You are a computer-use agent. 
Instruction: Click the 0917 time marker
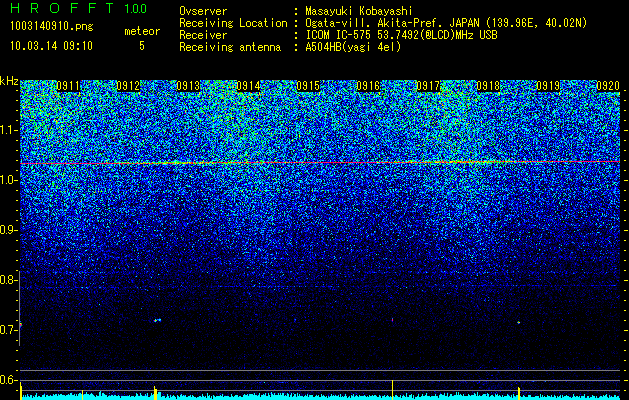[x=428, y=86]
